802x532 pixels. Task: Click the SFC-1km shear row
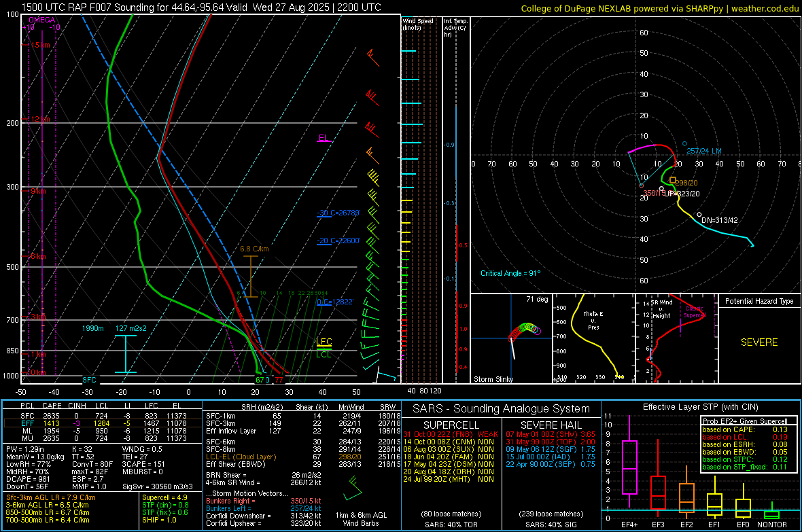(303, 416)
